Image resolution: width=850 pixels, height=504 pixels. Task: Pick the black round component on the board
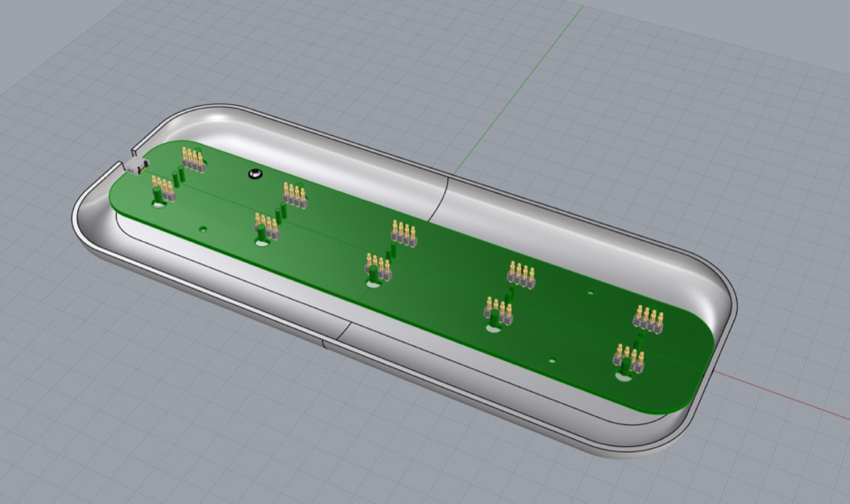255,175
